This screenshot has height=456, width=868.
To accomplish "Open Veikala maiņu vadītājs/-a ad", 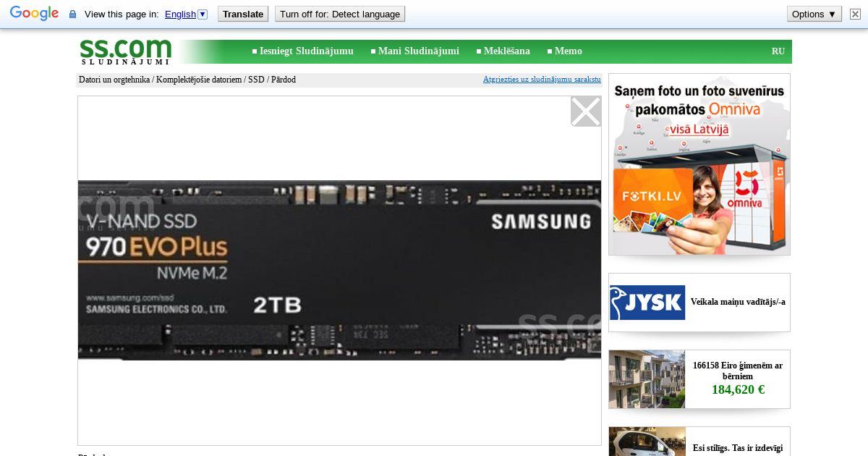I will pyautogui.click(x=738, y=302).
